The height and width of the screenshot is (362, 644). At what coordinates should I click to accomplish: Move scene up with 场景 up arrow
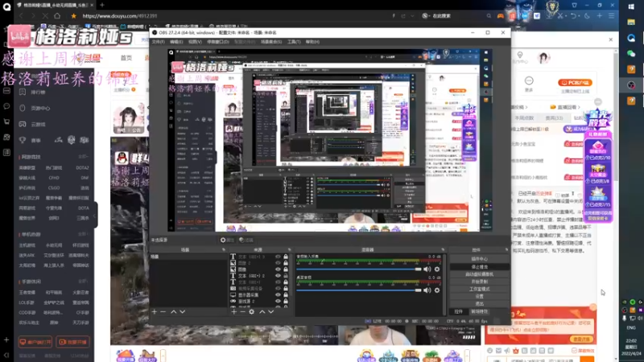(173, 312)
